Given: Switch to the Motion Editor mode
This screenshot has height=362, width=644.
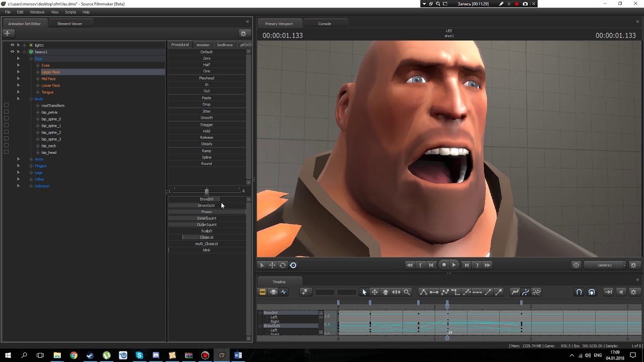Looking at the screenshot, I should [273, 292].
